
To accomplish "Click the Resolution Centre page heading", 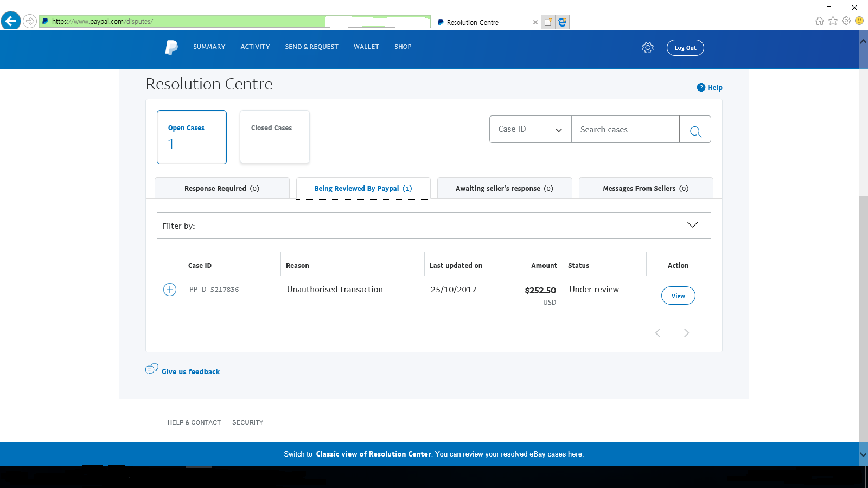I will [x=209, y=84].
